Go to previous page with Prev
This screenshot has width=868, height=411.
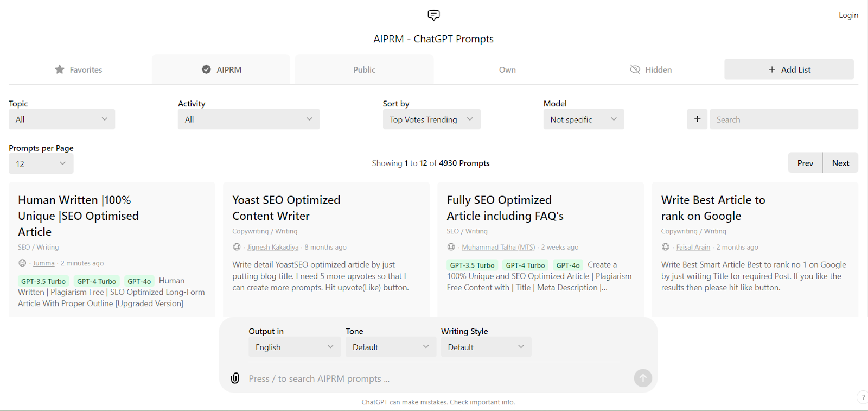[805, 163]
